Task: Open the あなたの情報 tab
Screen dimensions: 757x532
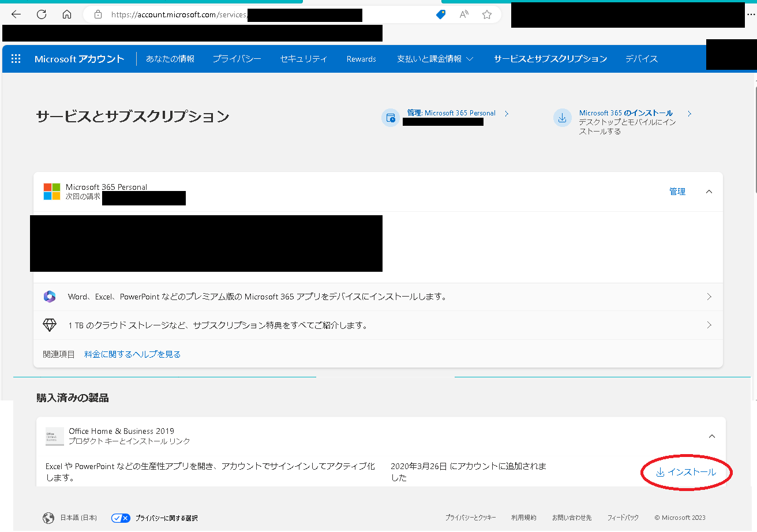Action: point(170,59)
